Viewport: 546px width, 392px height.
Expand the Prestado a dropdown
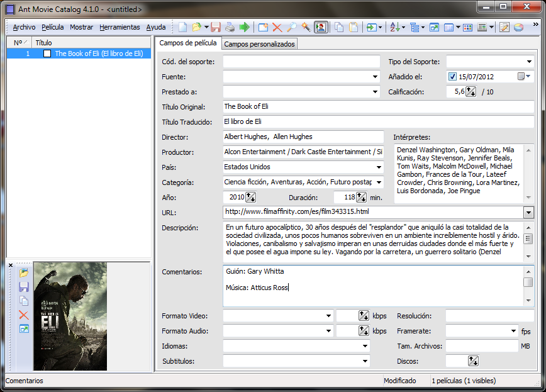click(x=375, y=92)
